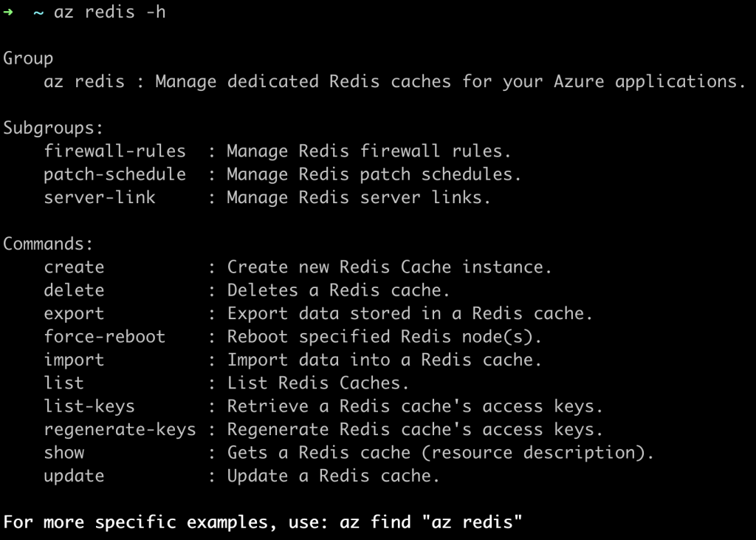Click the list-keys command name
756x540 pixels.
pos(89,406)
